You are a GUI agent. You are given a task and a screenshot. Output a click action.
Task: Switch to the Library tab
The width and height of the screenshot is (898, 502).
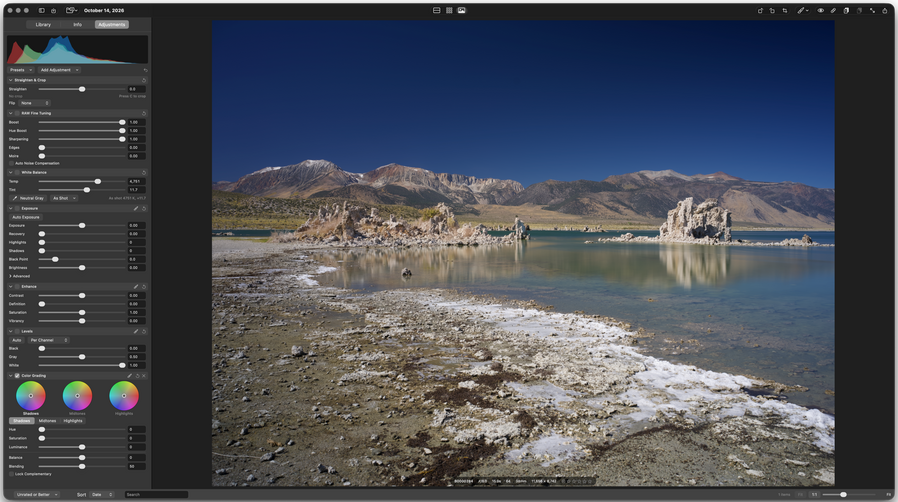pos(43,25)
